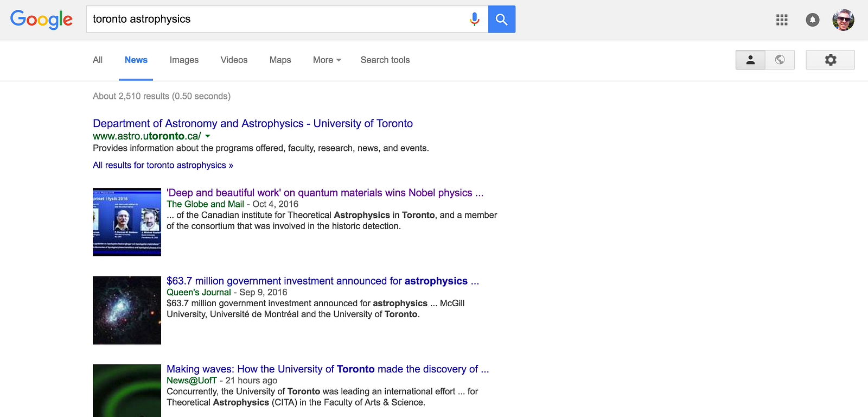Open the Google apps grid
The image size is (868, 417).
[782, 20]
